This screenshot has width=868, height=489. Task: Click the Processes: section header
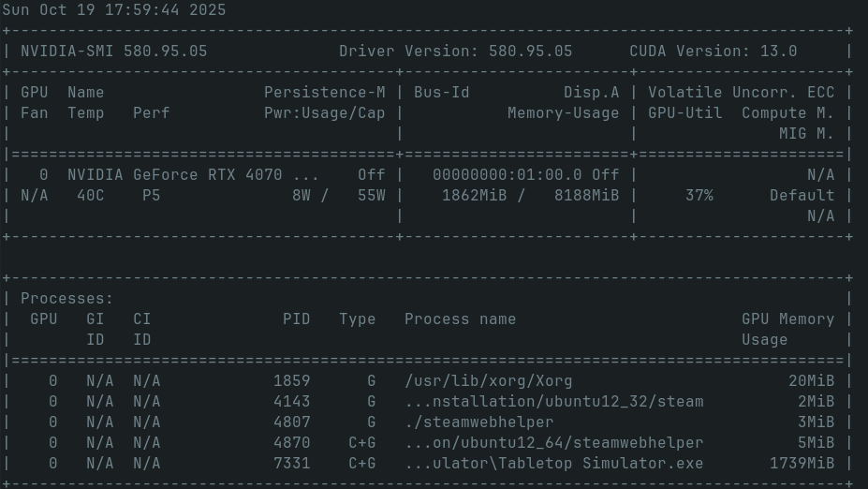pyautogui.click(x=66, y=299)
